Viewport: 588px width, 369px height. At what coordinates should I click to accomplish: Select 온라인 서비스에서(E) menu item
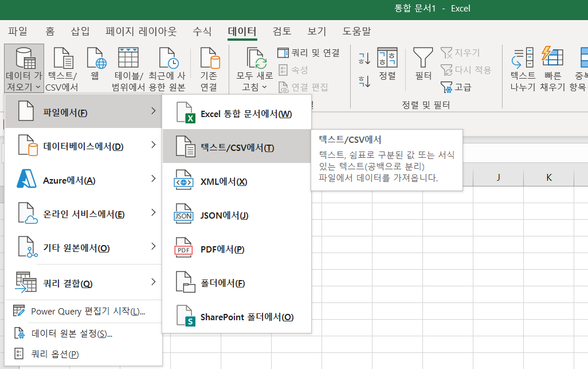coord(84,213)
